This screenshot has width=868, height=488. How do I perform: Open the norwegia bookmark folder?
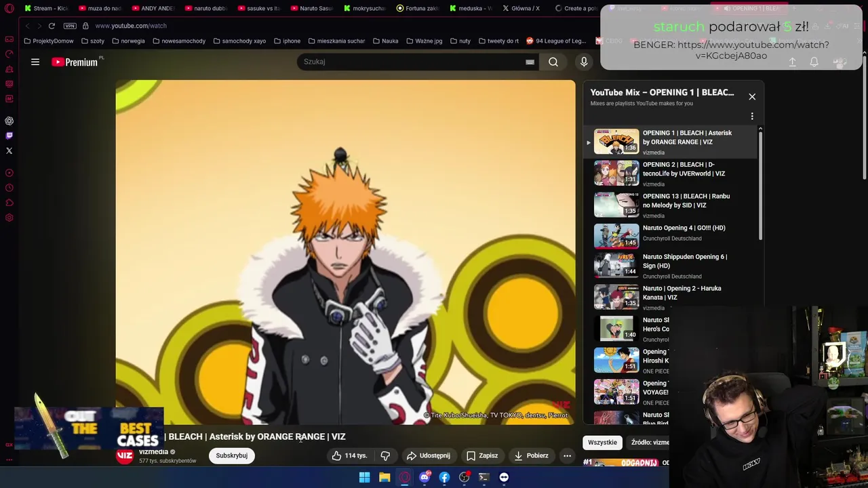tap(128, 41)
